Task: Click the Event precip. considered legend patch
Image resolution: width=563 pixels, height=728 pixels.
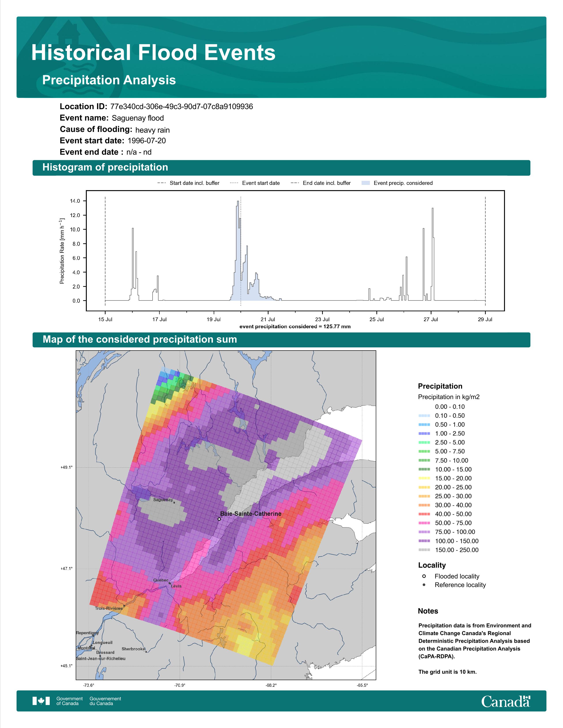Action: tap(366, 183)
